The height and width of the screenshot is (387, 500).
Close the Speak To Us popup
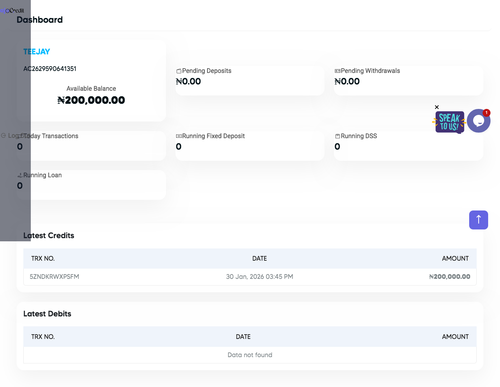coord(437,107)
